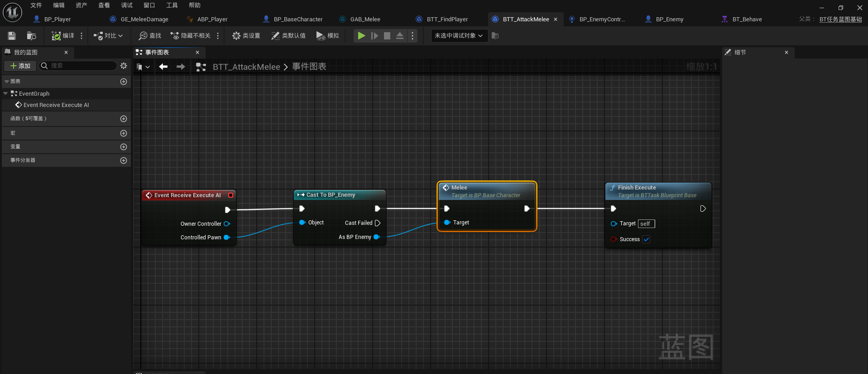The height and width of the screenshot is (374, 868).
Task: Close the 我的蓝图 panel tab
Action: [x=66, y=53]
